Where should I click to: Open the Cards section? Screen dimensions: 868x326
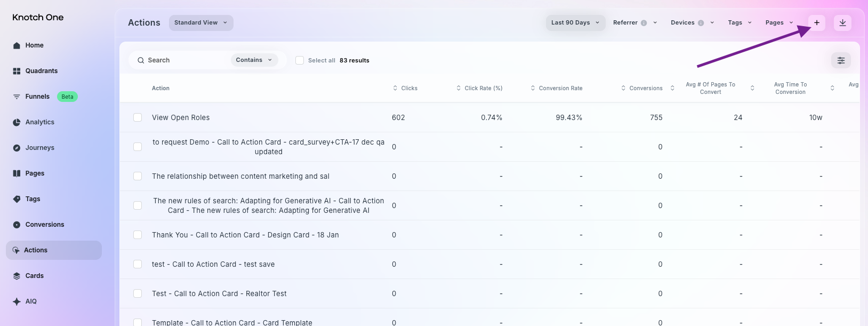34,276
